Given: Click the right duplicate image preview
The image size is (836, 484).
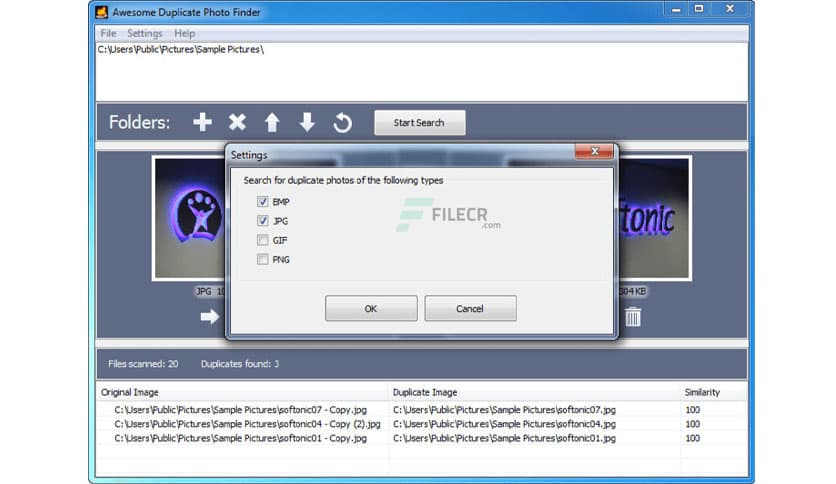Looking at the screenshot, I should point(655,218).
